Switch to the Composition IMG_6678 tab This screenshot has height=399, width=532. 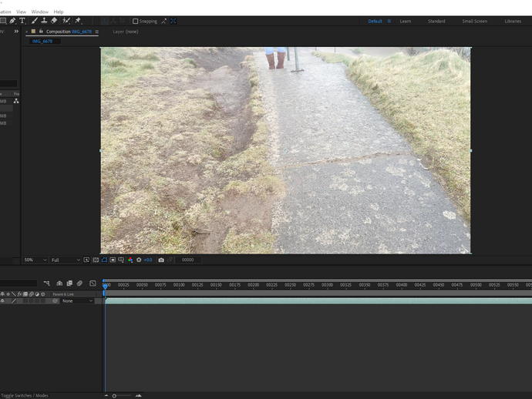69,32
